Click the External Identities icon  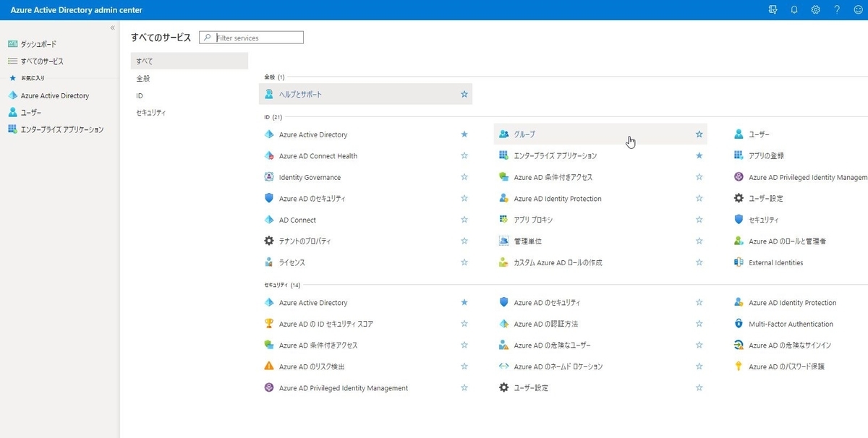(x=739, y=262)
